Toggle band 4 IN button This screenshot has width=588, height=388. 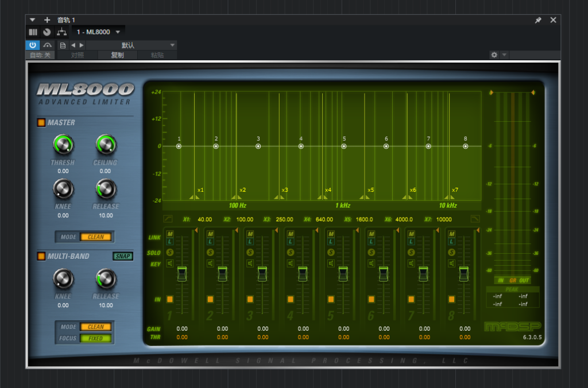(290, 299)
